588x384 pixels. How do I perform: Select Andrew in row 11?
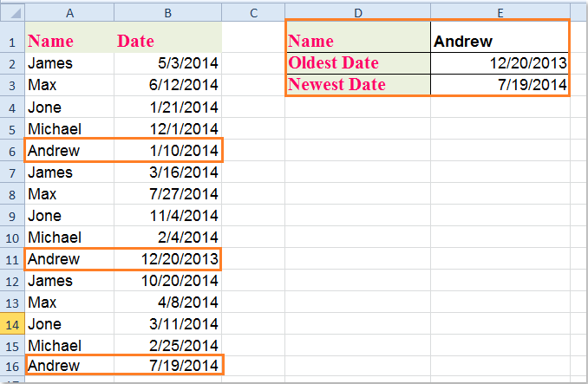(x=69, y=258)
